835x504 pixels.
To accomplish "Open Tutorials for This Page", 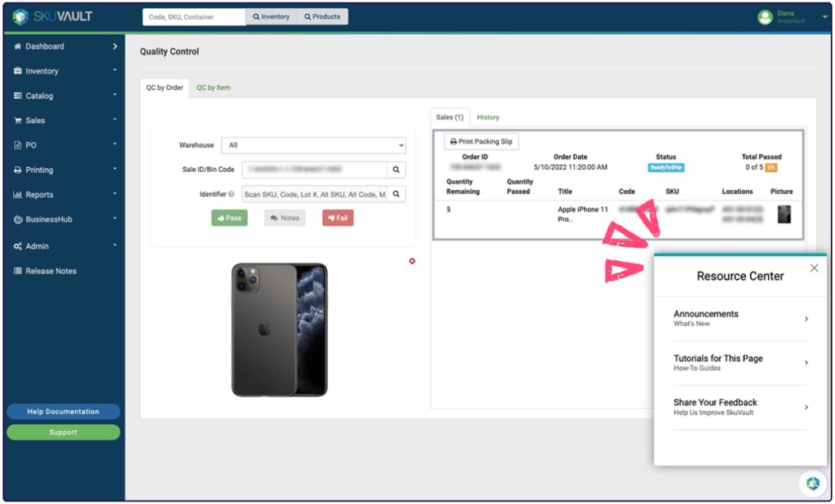I will point(740,363).
